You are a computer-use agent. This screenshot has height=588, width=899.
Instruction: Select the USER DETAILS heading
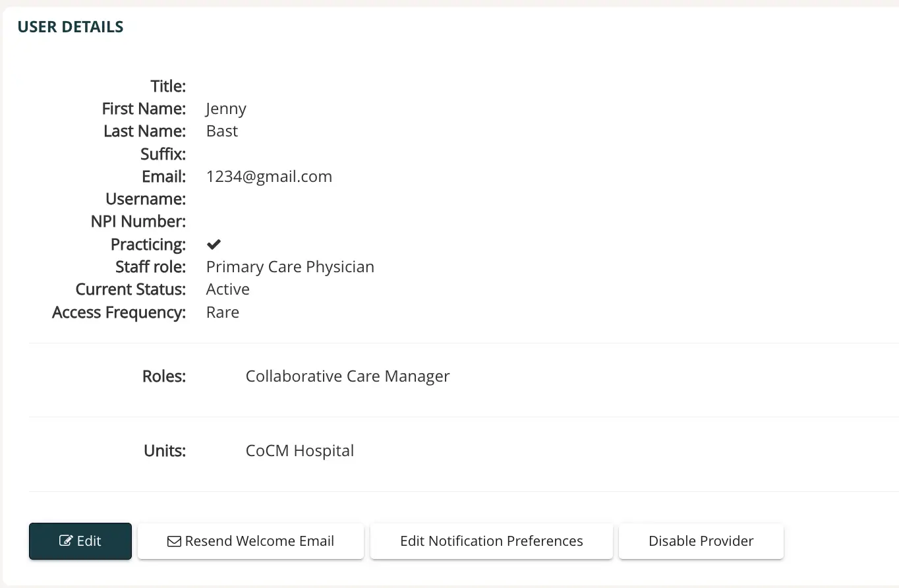point(70,26)
